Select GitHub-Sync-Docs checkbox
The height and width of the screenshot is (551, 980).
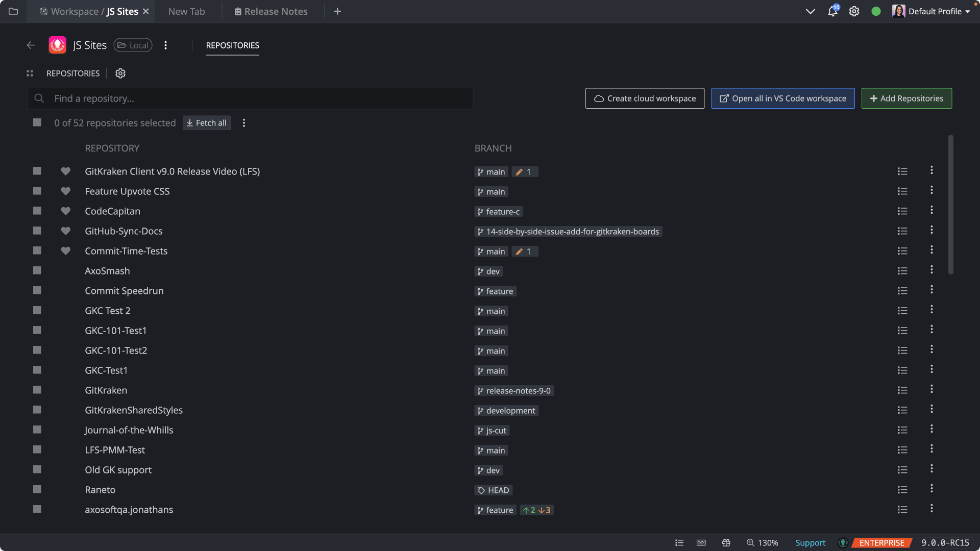point(37,231)
